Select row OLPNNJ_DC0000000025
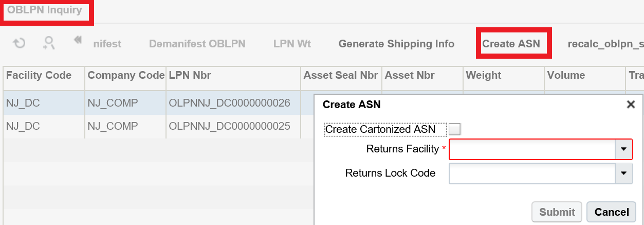Viewport: 644px width, 225px height. 229,126
